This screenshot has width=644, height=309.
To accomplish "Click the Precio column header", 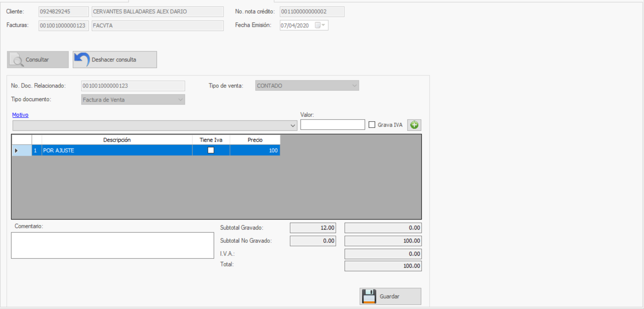I will 255,140.
